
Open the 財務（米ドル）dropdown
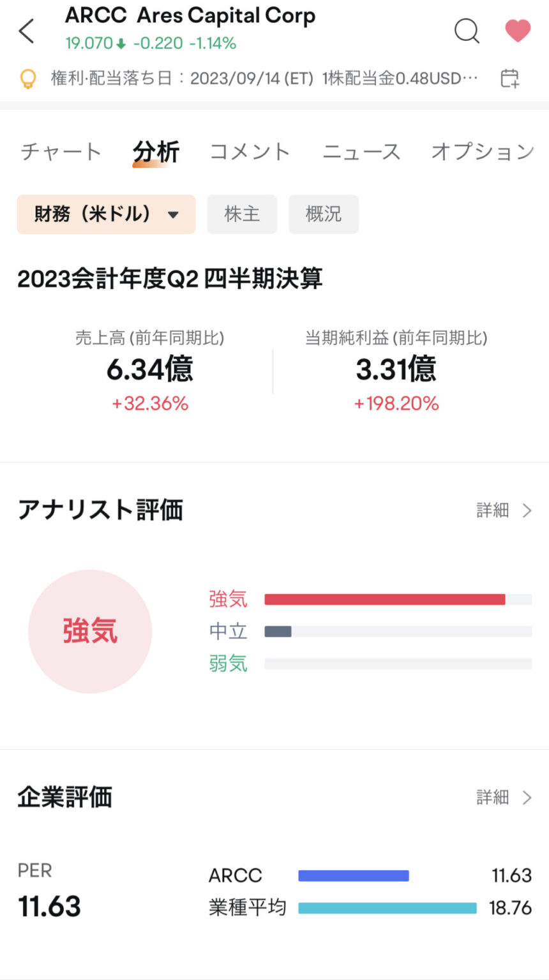click(x=105, y=214)
